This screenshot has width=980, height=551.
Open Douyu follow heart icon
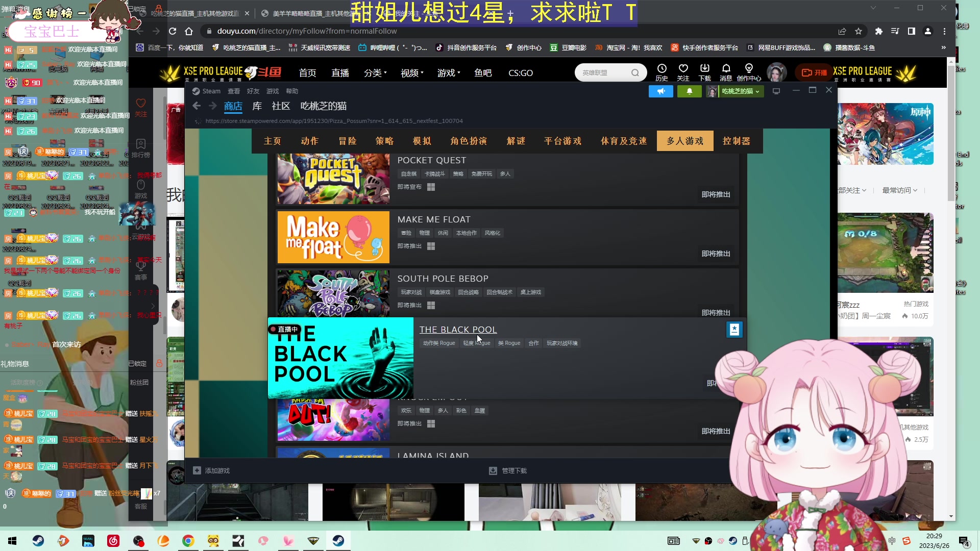tap(683, 68)
